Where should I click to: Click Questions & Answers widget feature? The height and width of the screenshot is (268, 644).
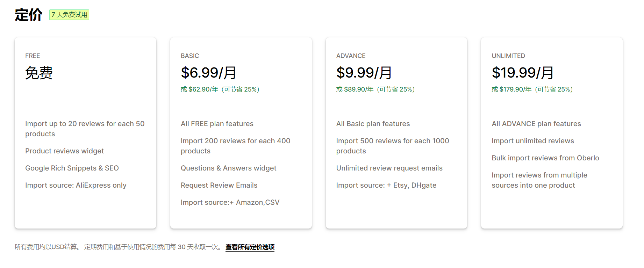(228, 168)
